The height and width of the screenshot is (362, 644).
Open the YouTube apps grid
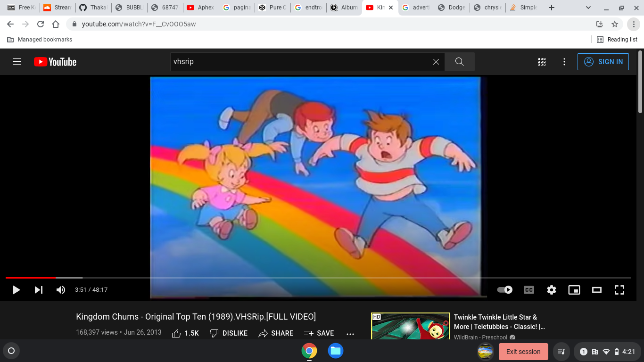tap(542, 62)
